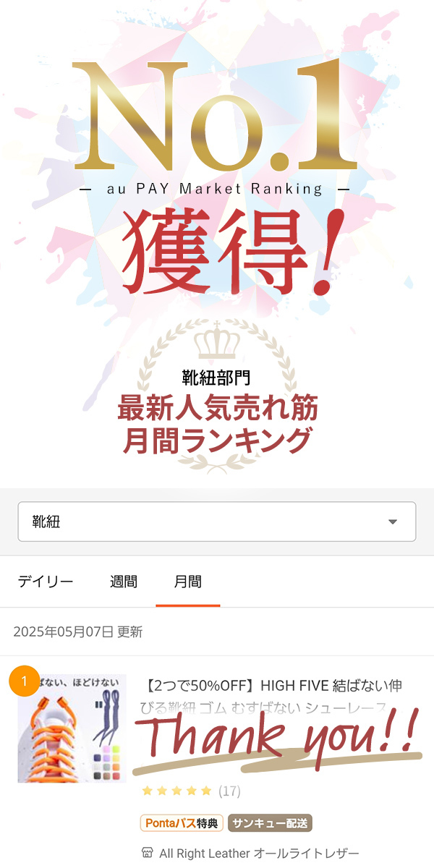Open the orange shoelace product thumbnail
Image resolution: width=434 pixels, height=868 pixels.
tap(72, 728)
